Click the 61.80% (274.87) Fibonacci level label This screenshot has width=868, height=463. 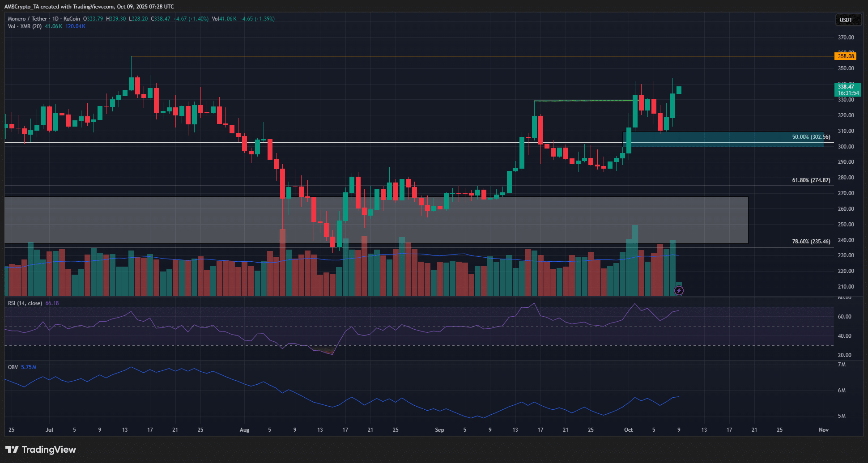pyautogui.click(x=810, y=180)
